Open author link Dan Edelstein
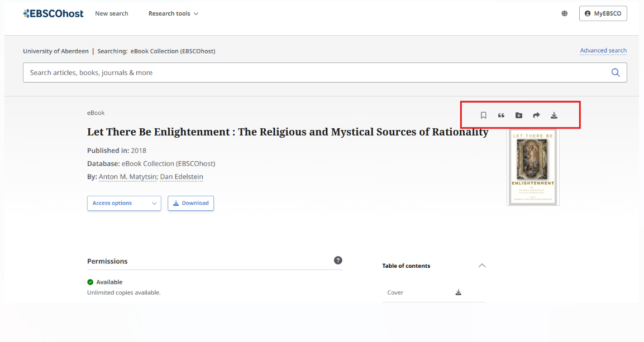The height and width of the screenshot is (342, 644). [182, 177]
